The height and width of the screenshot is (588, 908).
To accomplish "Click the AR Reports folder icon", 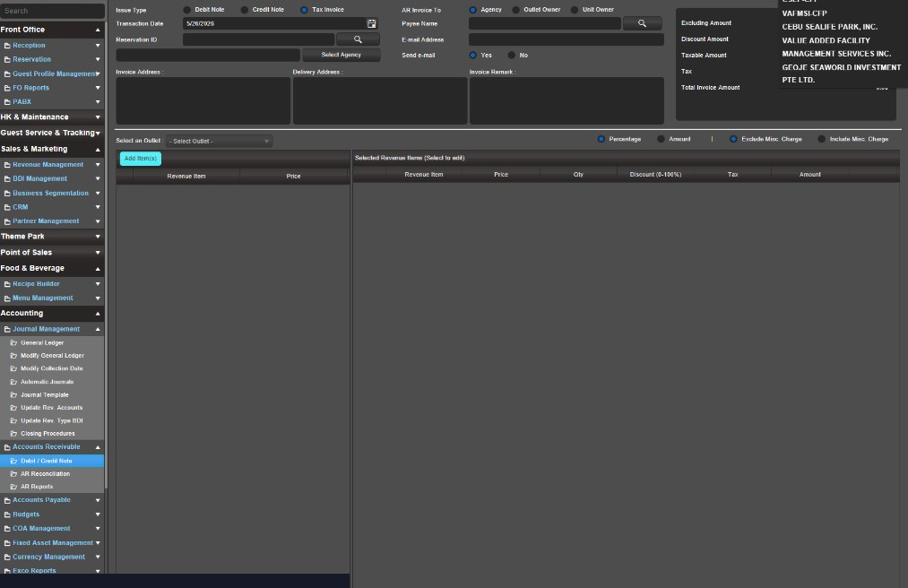I will (14, 487).
